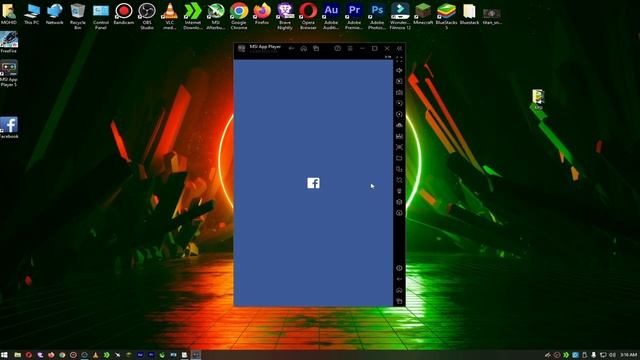
Task: Select the Network desktop icon
Action: click(54, 14)
